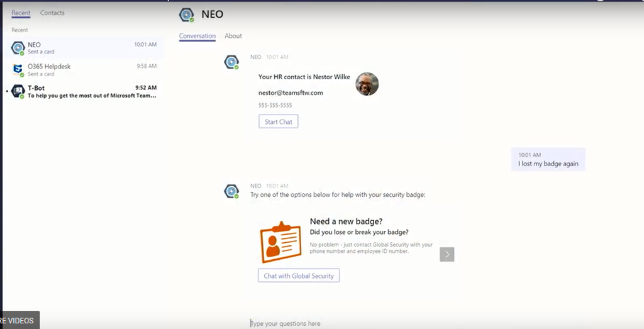
Task: Open T-Bot message preview text
Action: 92,96
